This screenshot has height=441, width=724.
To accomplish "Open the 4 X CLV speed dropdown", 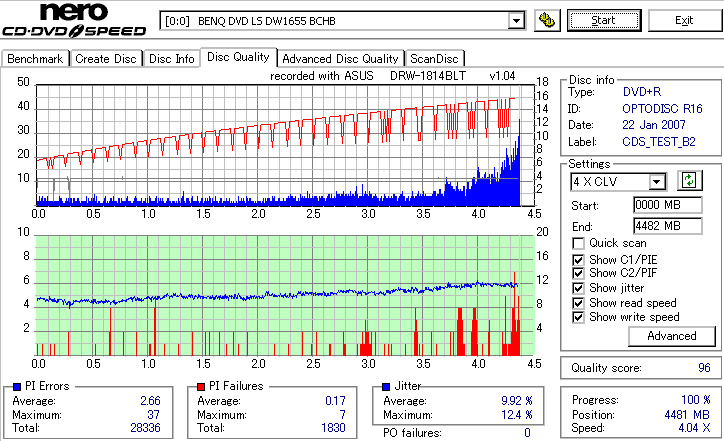I will point(656,181).
